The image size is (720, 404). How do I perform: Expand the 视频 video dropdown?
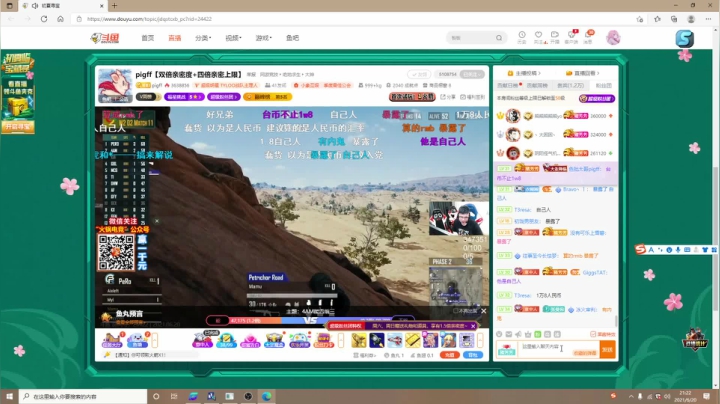click(233, 38)
